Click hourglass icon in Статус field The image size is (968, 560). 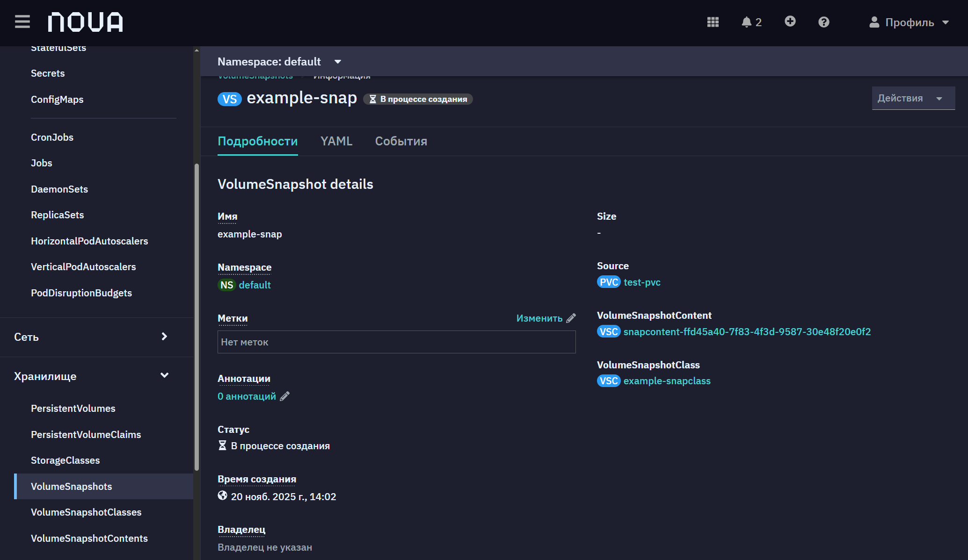223,445
